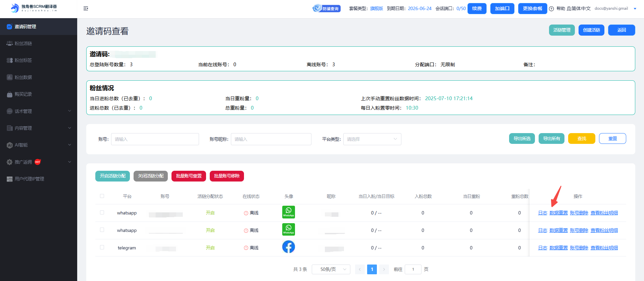Screen dimensions: 644x281
Task: Click the 账号 input field
Action: [x=155, y=139]
